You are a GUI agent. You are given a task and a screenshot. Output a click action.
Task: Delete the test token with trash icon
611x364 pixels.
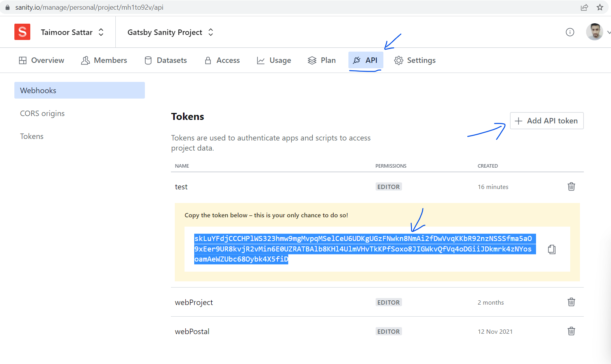(x=571, y=187)
